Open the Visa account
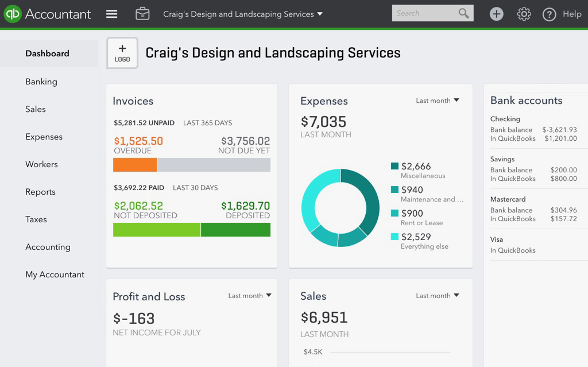The image size is (588, 367). 497,239
